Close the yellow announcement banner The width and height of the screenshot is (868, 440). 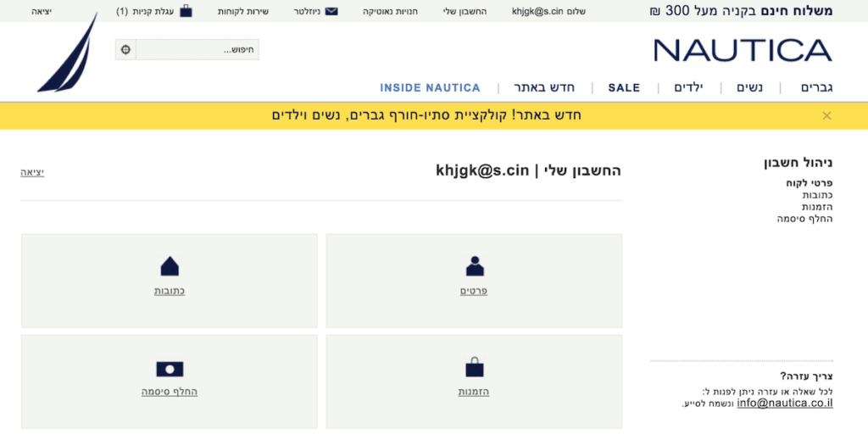point(826,115)
